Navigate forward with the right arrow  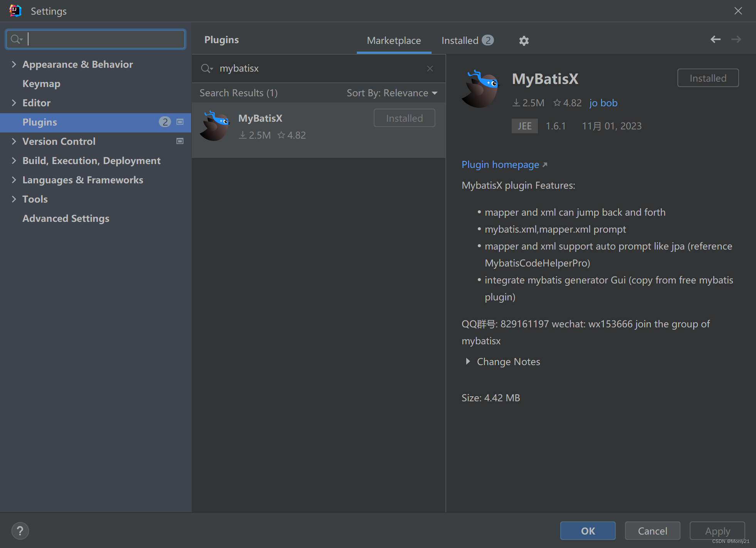736,39
